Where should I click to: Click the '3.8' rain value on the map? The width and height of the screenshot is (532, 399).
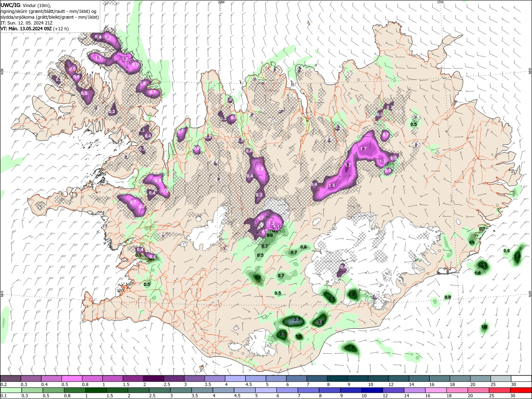tap(321, 322)
